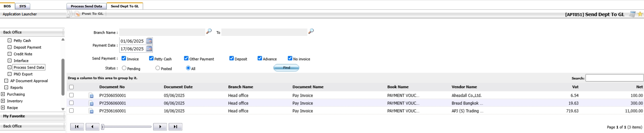The height and width of the screenshot is (133, 644).
Task: Sort by Document No column header
Action: (112, 87)
